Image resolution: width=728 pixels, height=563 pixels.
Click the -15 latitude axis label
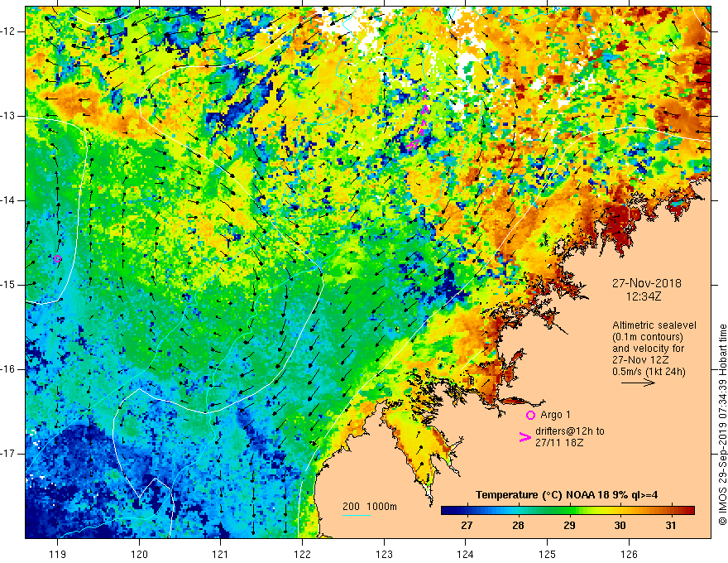pyautogui.click(x=8, y=285)
